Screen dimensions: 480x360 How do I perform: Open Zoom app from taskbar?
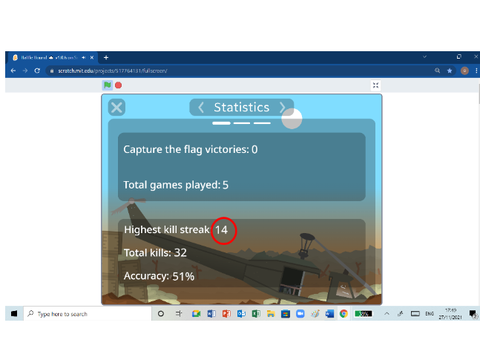click(300, 314)
